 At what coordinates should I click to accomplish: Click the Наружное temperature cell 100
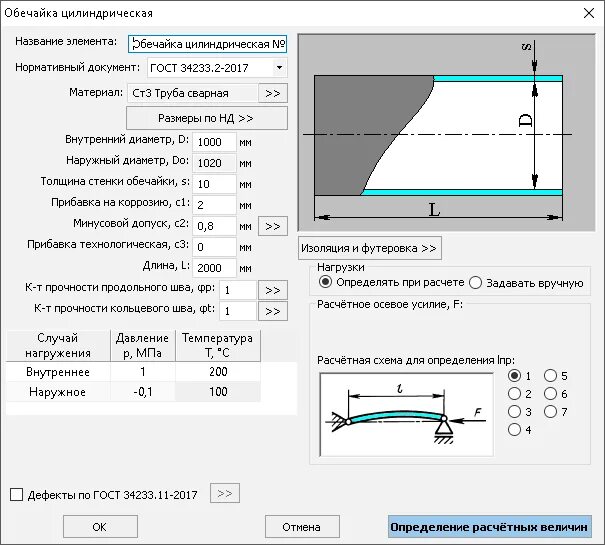218,392
